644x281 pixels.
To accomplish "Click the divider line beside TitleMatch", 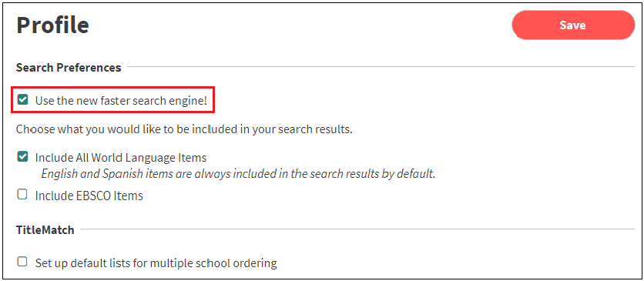I will pos(357,229).
